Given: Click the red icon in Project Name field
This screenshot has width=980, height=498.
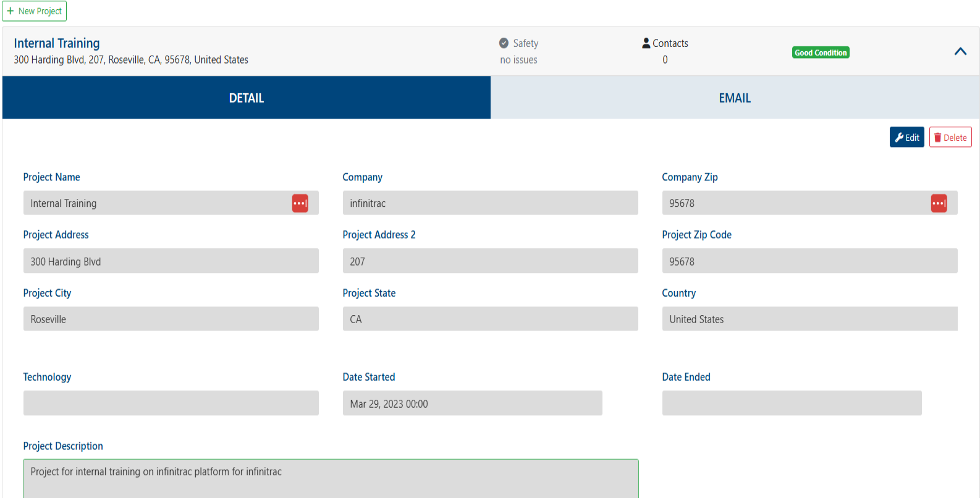Looking at the screenshot, I should point(300,203).
